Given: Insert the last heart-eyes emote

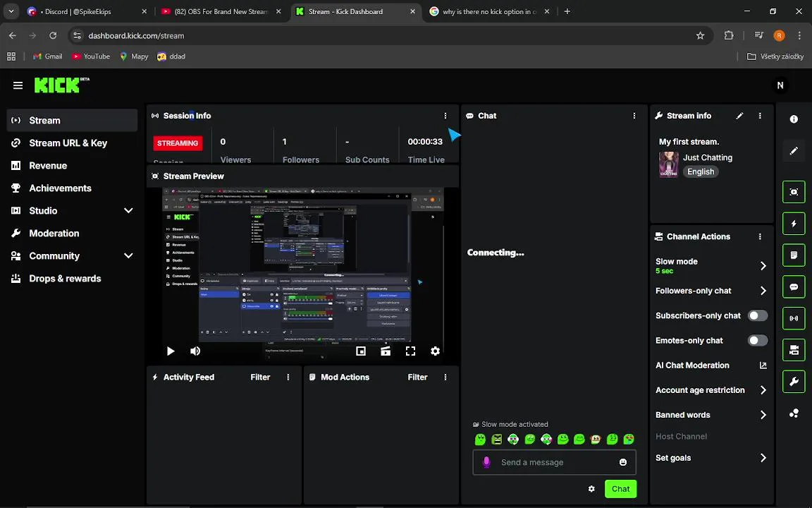Looking at the screenshot, I should (629, 440).
